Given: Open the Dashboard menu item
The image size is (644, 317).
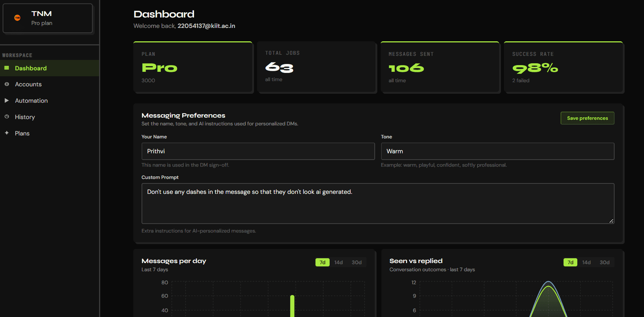Looking at the screenshot, I should [x=50, y=68].
